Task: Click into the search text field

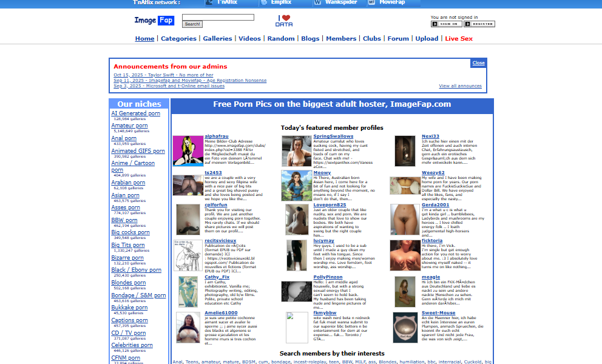Action: coord(218,17)
